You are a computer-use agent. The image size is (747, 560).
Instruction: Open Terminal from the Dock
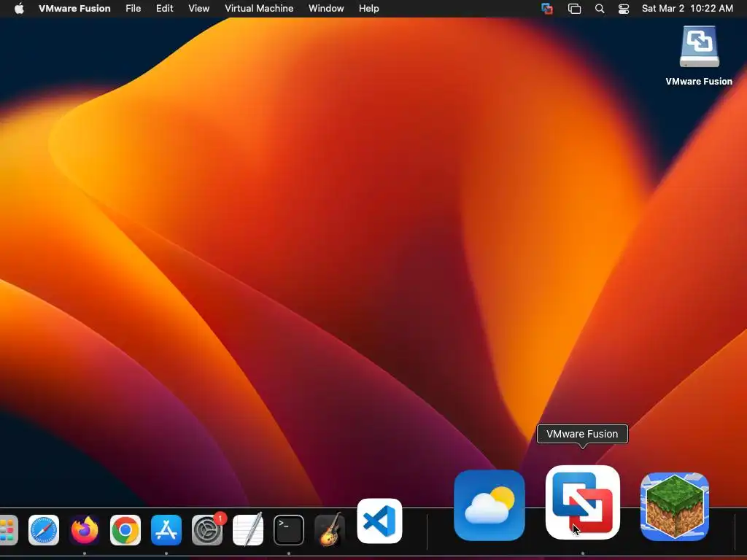(x=289, y=529)
